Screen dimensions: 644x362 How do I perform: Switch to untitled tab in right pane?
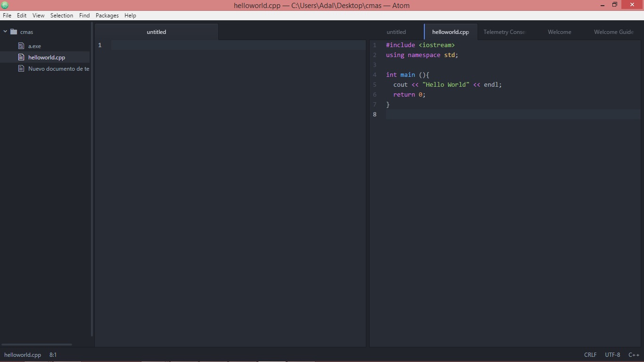[396, 32]
